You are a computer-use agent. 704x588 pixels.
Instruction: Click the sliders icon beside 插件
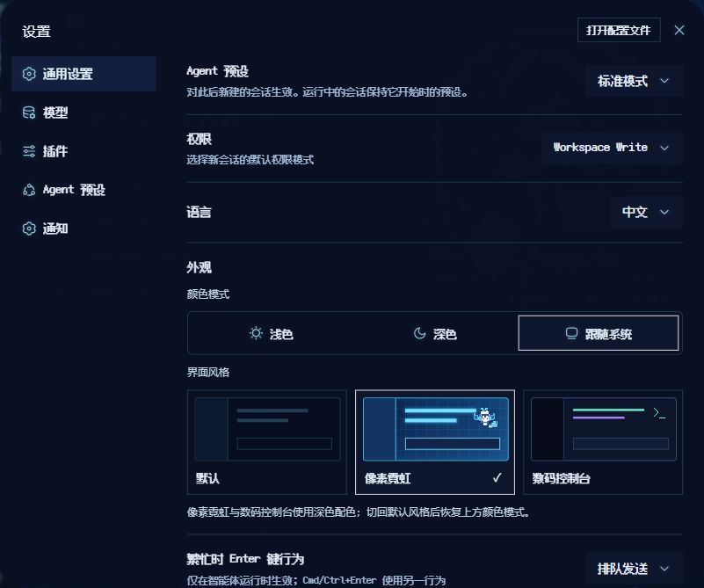[x=29, y=151]
